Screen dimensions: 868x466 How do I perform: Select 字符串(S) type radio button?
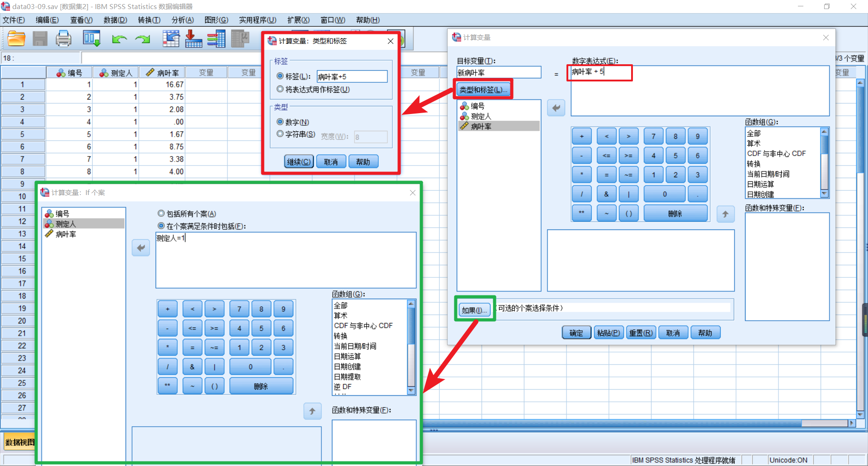pos(280,134)
